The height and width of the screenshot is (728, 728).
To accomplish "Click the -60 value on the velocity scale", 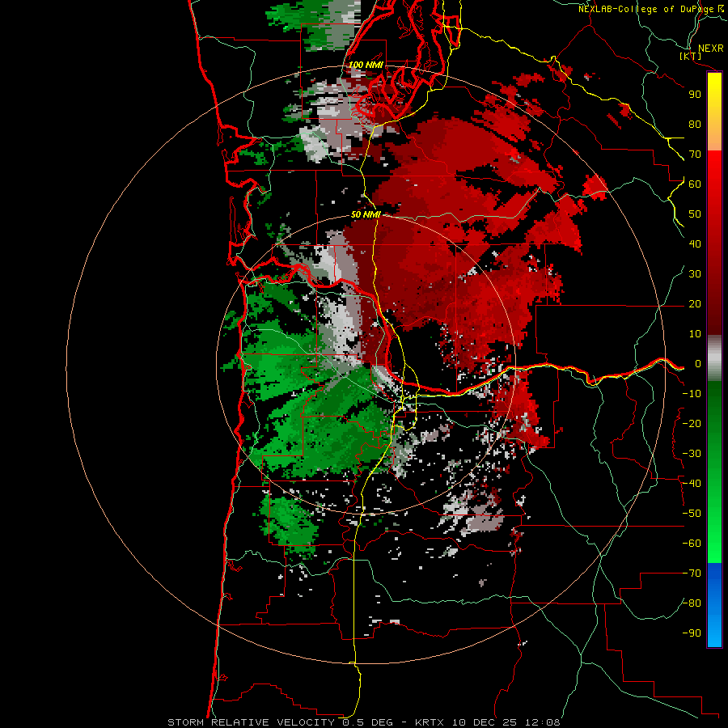I will 692,544.
